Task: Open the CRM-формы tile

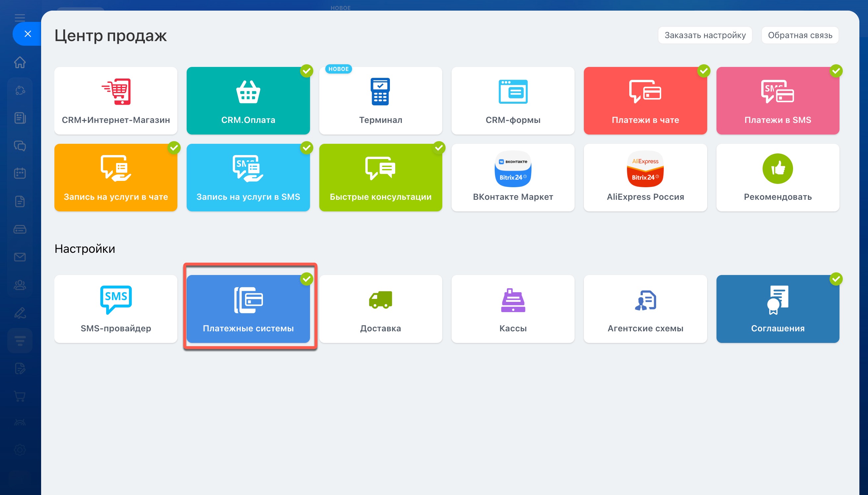Action: tap(513, 101)
